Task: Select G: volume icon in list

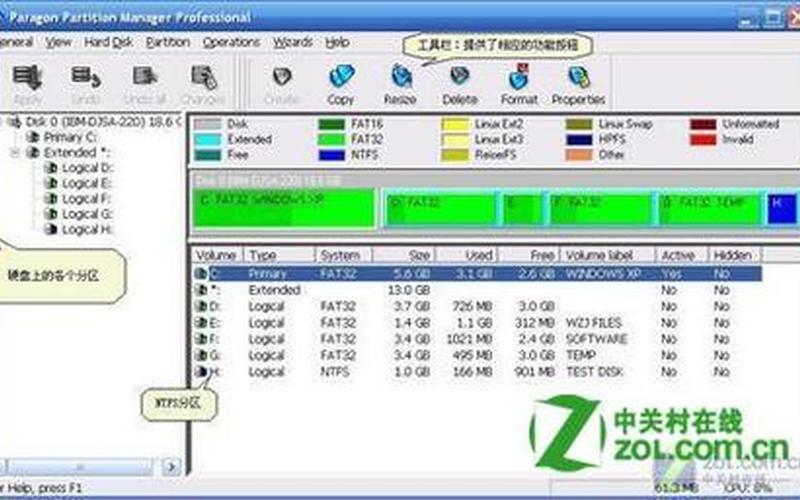Action: pyautogui.click(x=201, y=356)
